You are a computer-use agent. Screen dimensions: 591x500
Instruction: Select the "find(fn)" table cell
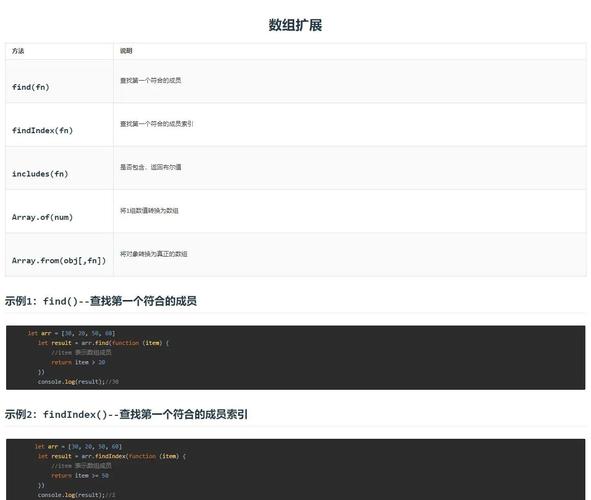coord(59,81)
